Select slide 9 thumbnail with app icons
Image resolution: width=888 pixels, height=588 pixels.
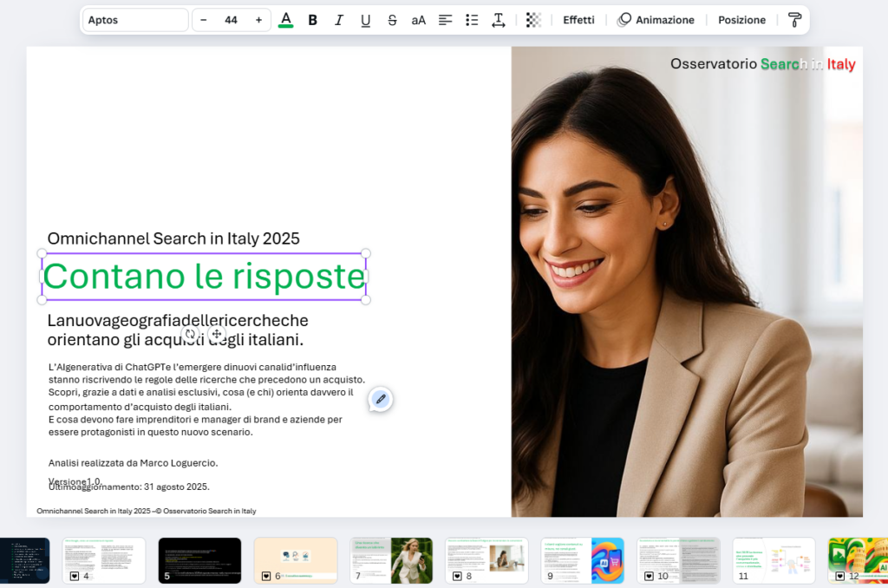pos(582,560)
